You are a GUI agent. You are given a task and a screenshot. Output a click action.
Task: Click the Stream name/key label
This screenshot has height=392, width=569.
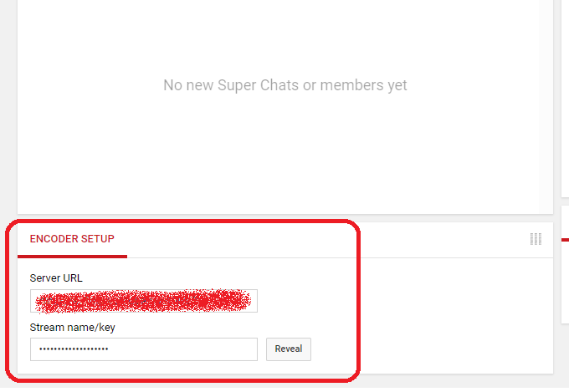click(72, 328)
